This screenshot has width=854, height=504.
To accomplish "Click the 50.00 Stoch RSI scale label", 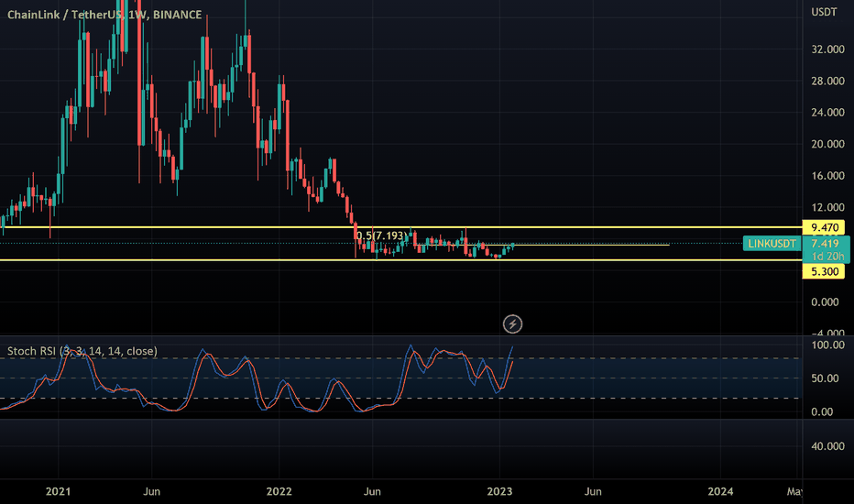I will point(825,378).
